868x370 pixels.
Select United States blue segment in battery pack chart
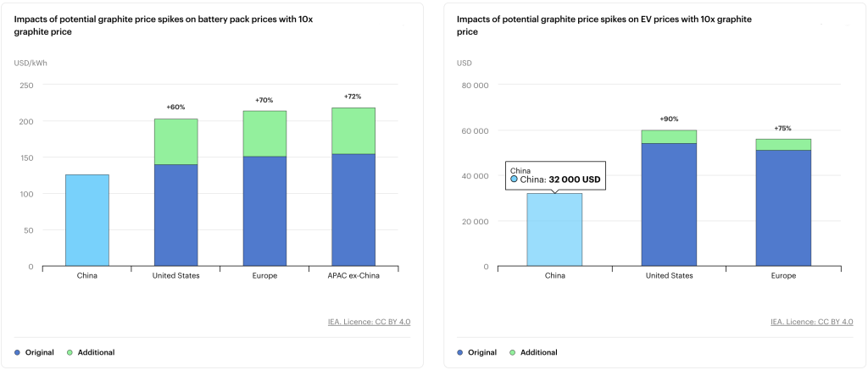[175, 215]
